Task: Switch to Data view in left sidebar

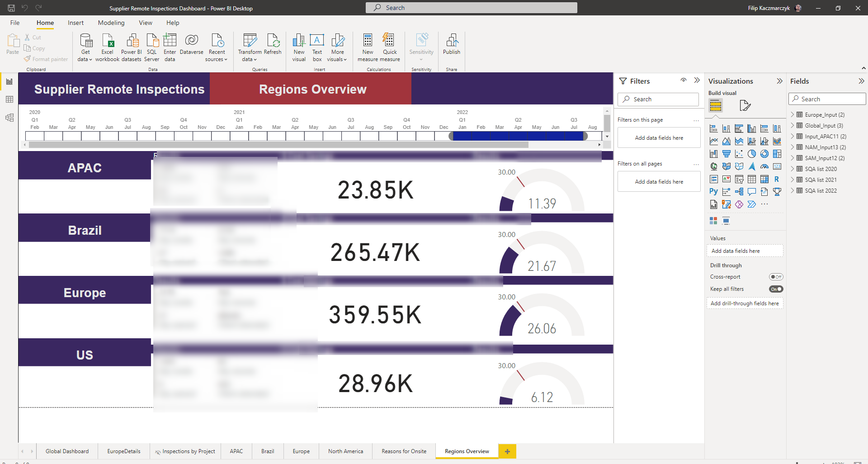Action: [x=9, y=99]
